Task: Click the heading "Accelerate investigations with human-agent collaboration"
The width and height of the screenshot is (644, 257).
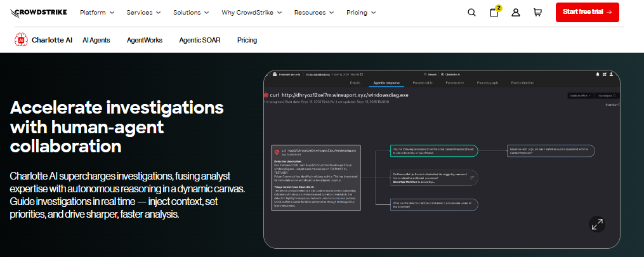Action: click(x=117, y=127)
